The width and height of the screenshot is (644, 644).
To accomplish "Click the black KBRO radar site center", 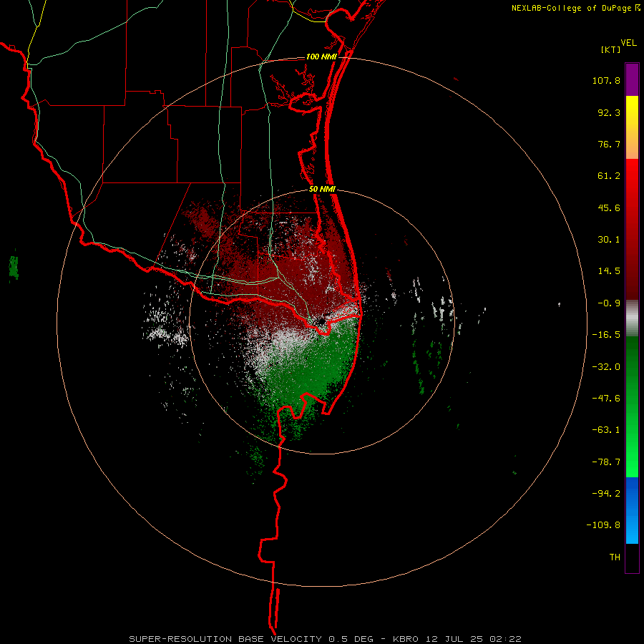I will point(321,321).
